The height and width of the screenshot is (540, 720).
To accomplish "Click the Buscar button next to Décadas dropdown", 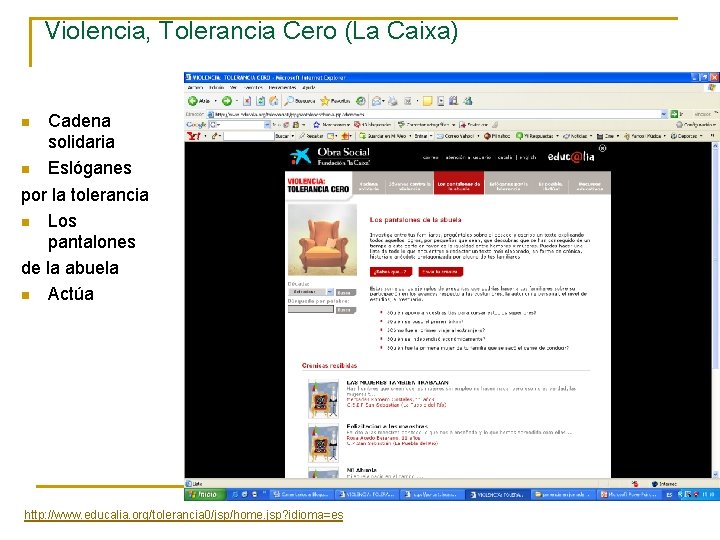I will (x=346, y=292).
